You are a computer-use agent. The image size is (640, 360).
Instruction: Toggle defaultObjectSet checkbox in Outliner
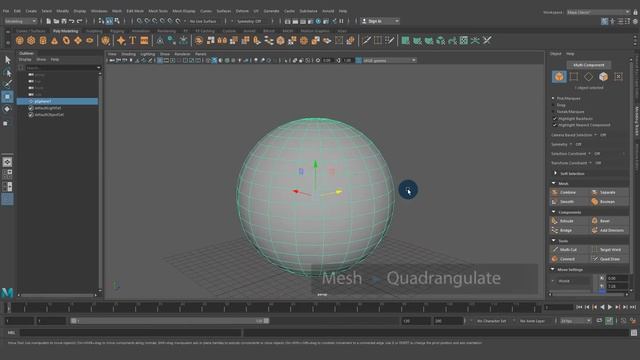point(31,115)
